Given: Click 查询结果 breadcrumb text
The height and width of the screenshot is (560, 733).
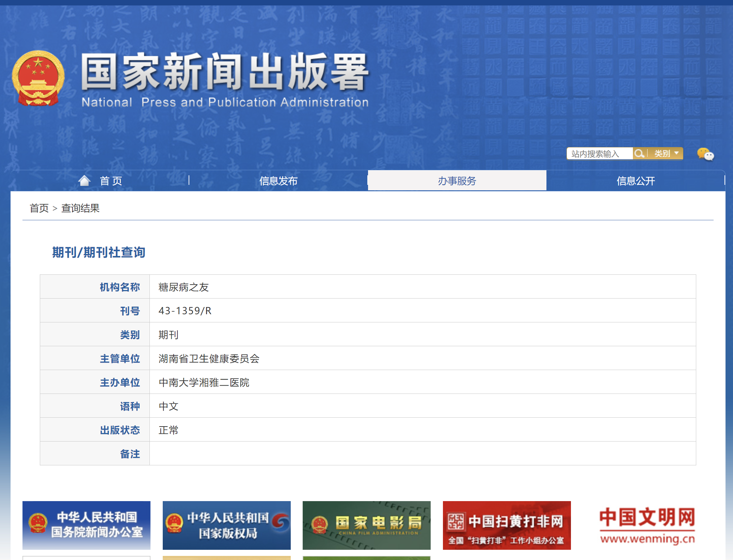Looking at the screenshot, I should click(x=80, y=208).
